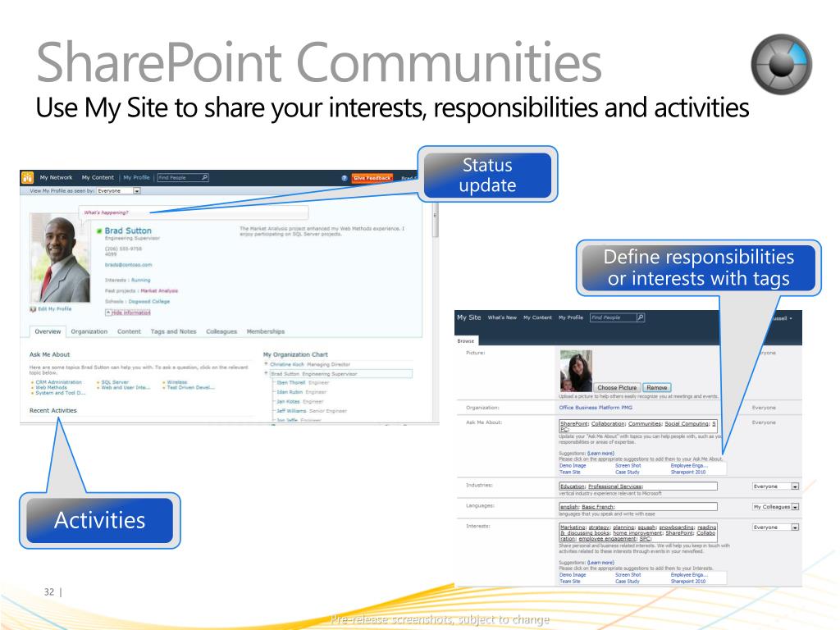Click Learn more under Interests suggestions
This screenshot has width=840, height=630.
[600, 563]
